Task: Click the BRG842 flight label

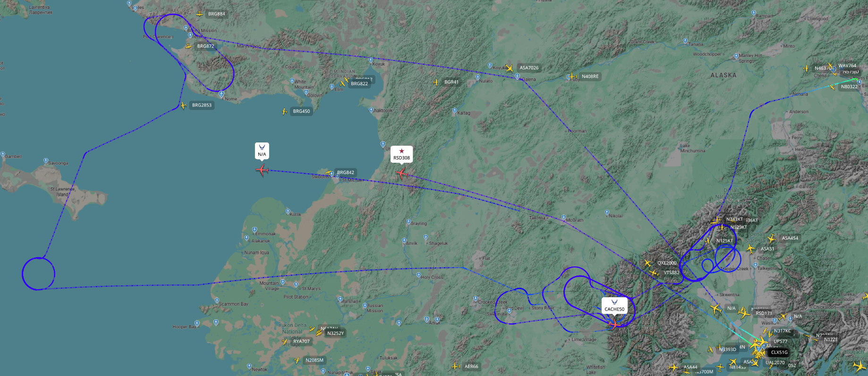Action: coord(346,173)
